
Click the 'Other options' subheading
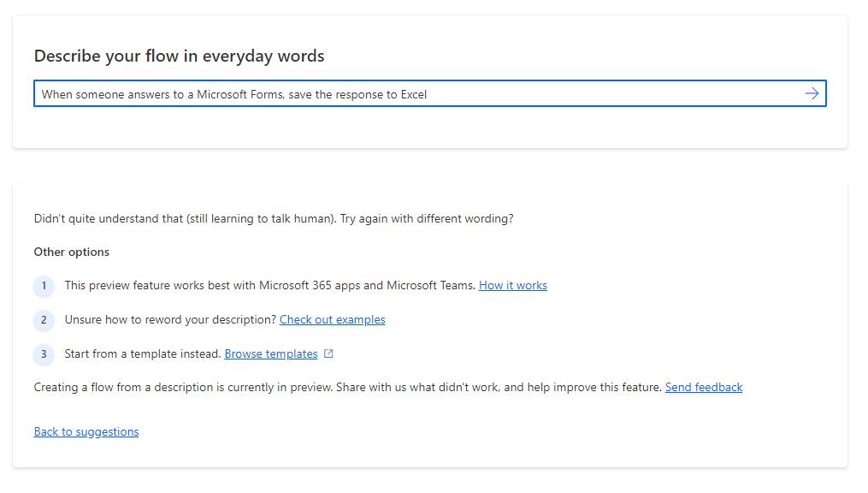click(72, 252)
